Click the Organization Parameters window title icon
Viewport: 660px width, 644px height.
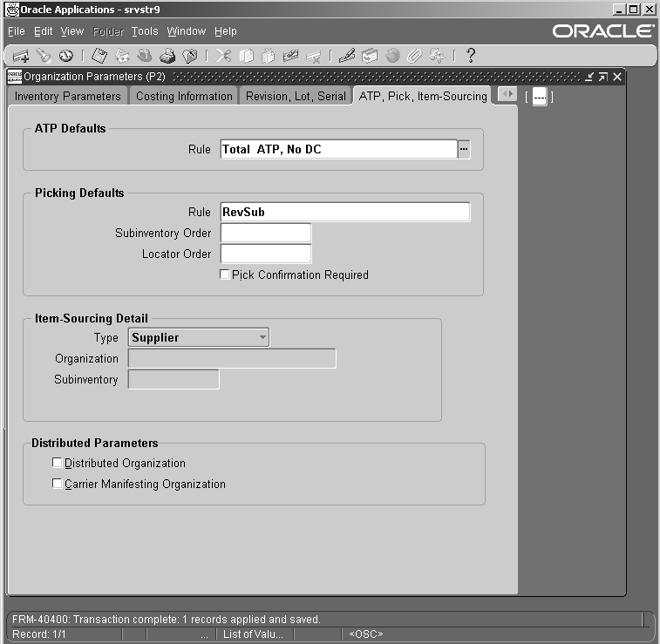click(x=15, y=77)
